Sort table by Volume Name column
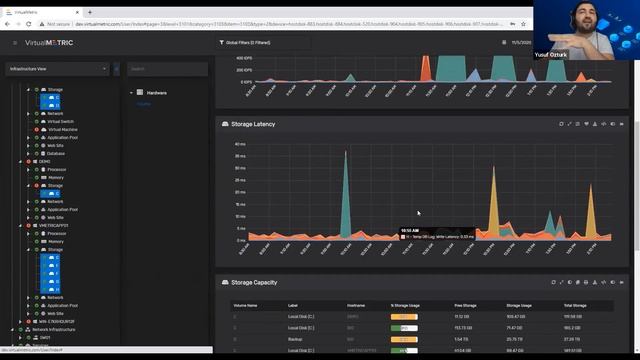 point(245,306)
